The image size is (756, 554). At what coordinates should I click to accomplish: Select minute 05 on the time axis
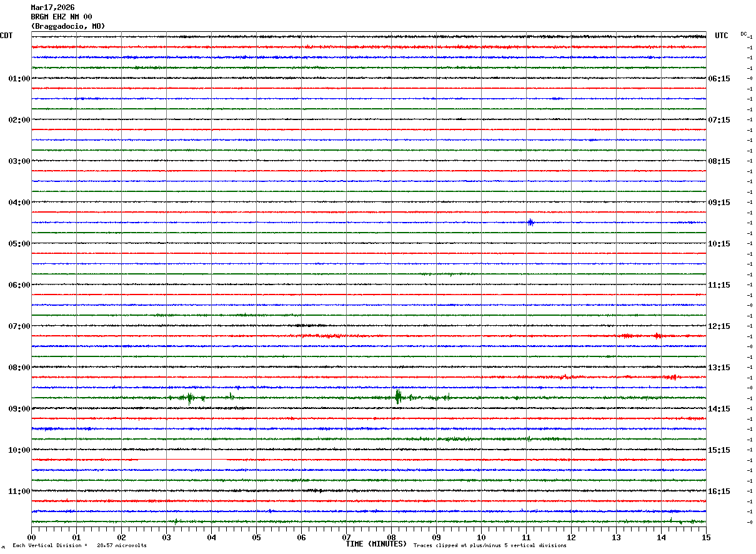point(256,536)
